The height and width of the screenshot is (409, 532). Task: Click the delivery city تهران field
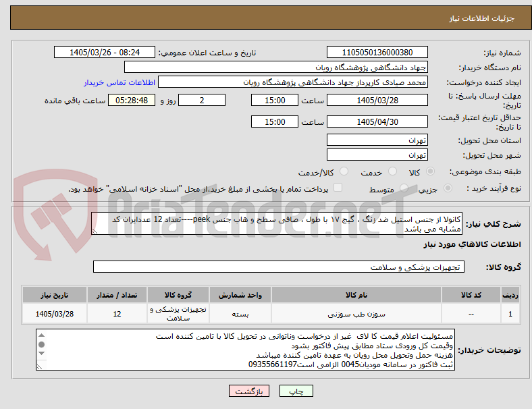pyautogui.click(x=377, y=155)
